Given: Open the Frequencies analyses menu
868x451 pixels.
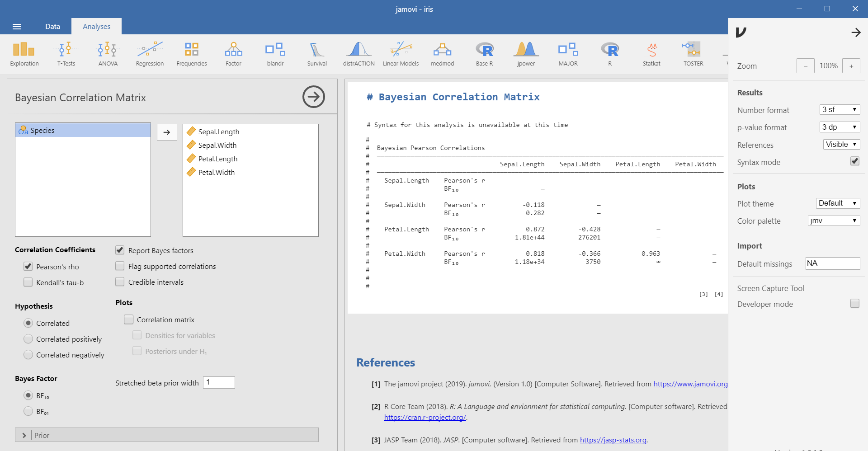Looking at the screenshot, I should pos(192,54).
